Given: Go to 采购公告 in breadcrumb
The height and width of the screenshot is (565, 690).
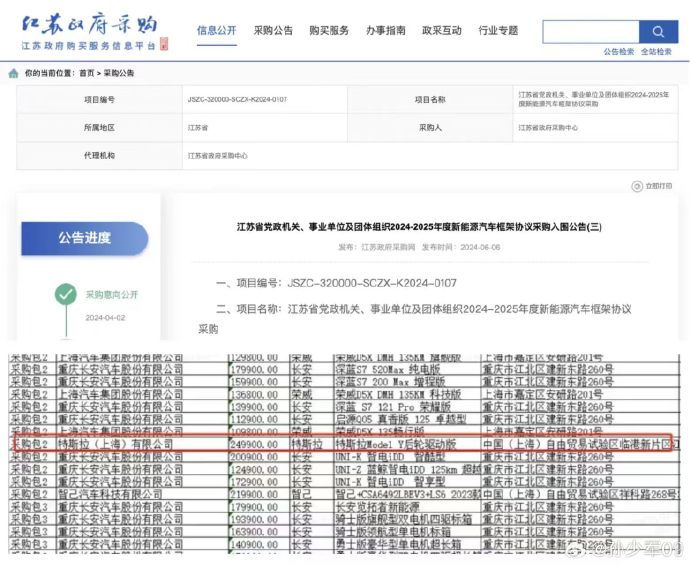Looking at the screenshot, I should coord(119,73).
